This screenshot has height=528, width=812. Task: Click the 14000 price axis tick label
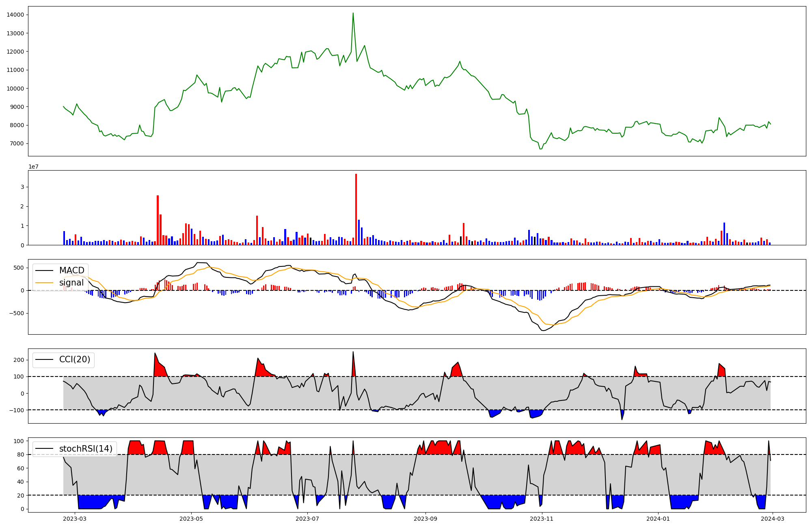point(15,15)
